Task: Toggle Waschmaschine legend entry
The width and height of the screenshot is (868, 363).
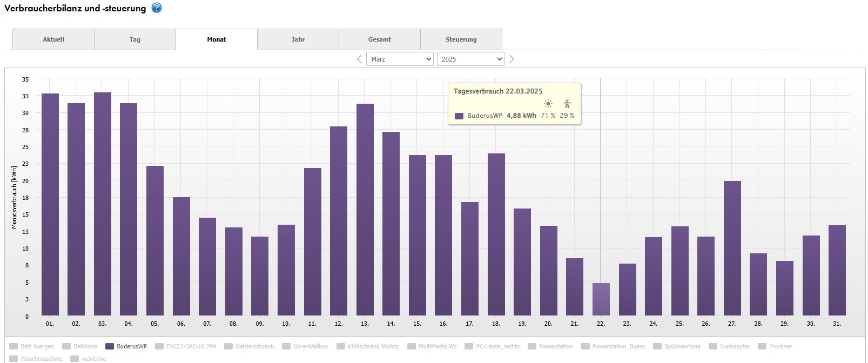Action: 36,359
